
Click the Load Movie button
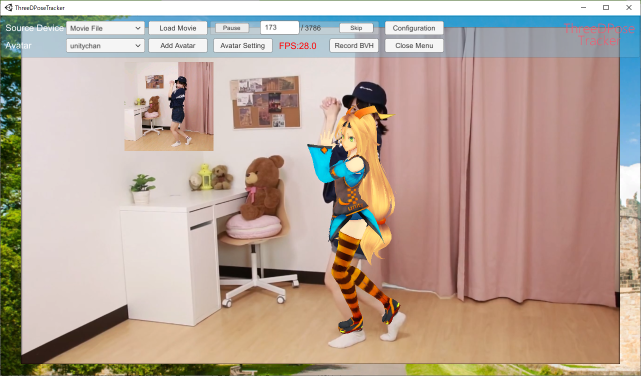(x=178, y=28)
